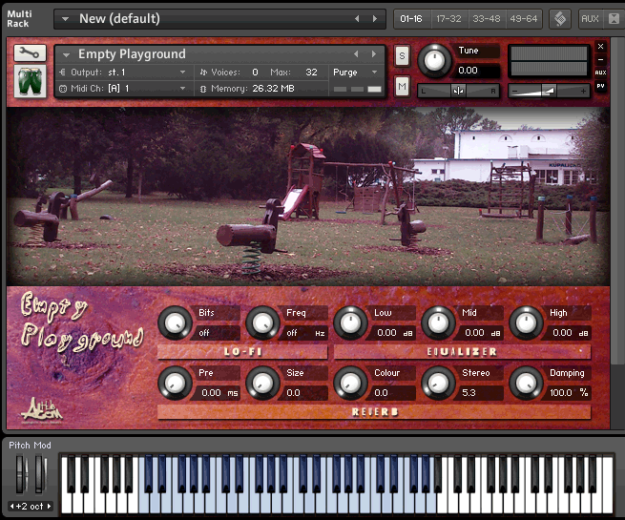
Task: Click the Mid knob in Equalizer
Action: coord(438,323)
